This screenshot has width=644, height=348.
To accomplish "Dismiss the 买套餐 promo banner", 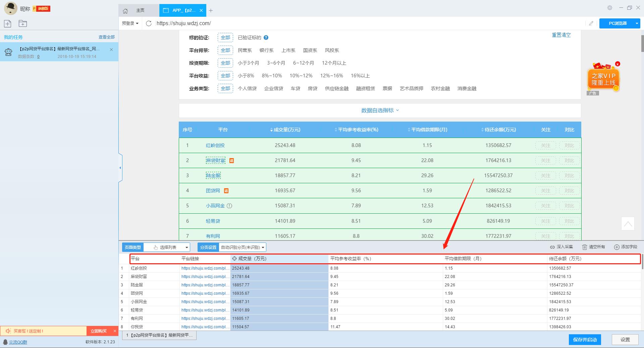I will pos(115,331).
